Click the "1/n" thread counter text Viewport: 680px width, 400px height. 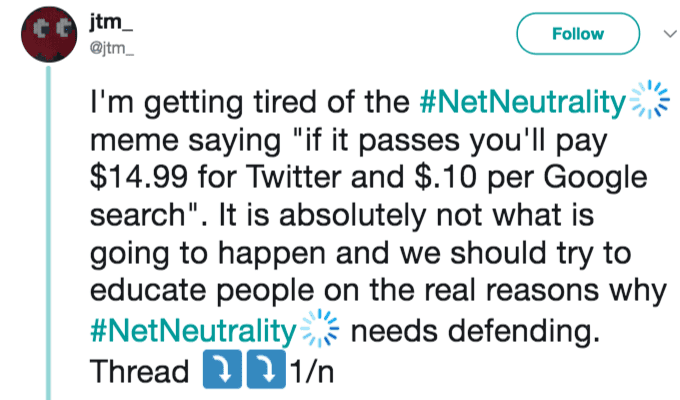[312, 372]
